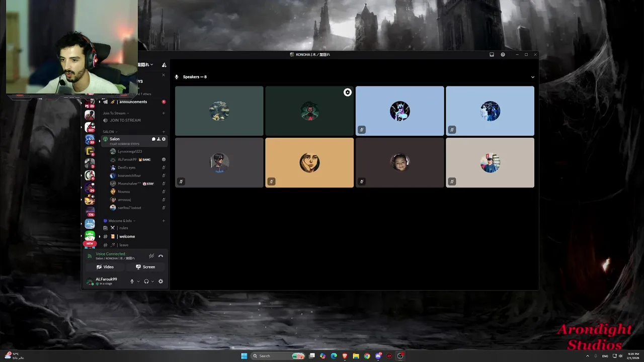This screenshot has width=644, height=362.
Task: Open the announcements channel
Action: [x=133, y=102]
